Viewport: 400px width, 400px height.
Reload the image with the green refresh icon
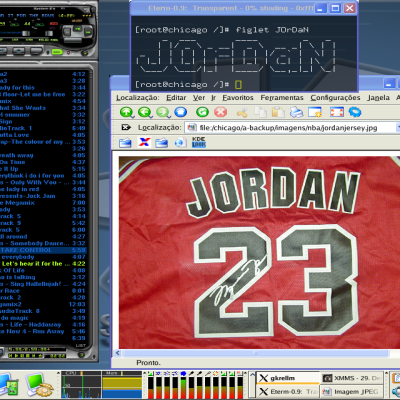(202, 112)
